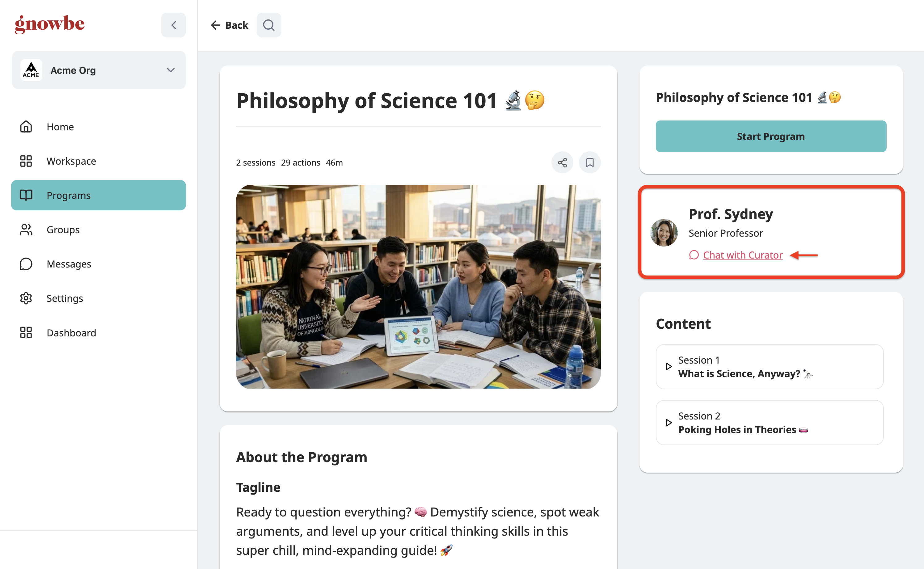Open the Dashboard grid icon
The width and height of the screenshot is (924, 569).
coord(26,333)
